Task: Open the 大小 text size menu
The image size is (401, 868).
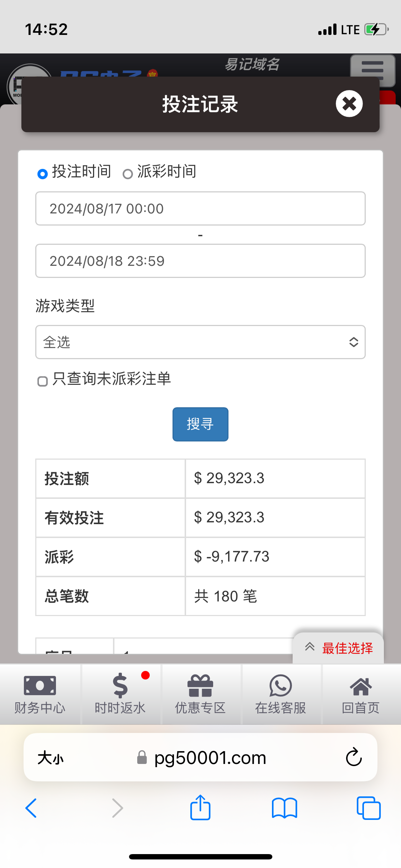Action: click(51, 758)
